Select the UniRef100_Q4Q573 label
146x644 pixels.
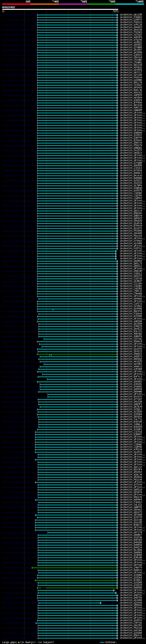(x=131, y=357)
